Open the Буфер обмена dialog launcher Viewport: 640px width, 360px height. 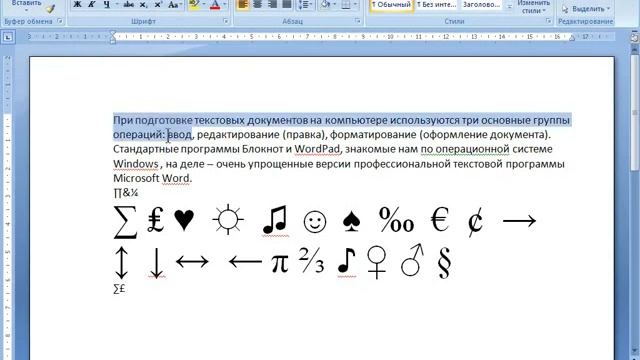coord(60,21)
